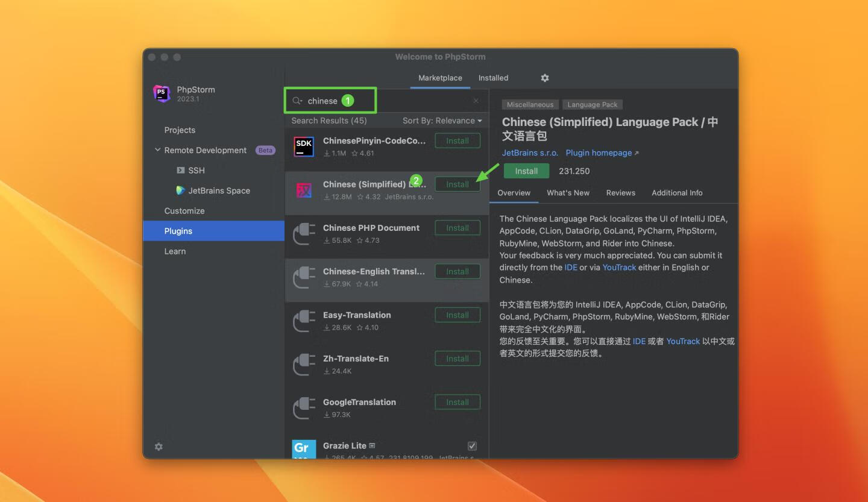Click the ChinesePinyin-CodeCompletion SDK icon

tap(304, 146)
